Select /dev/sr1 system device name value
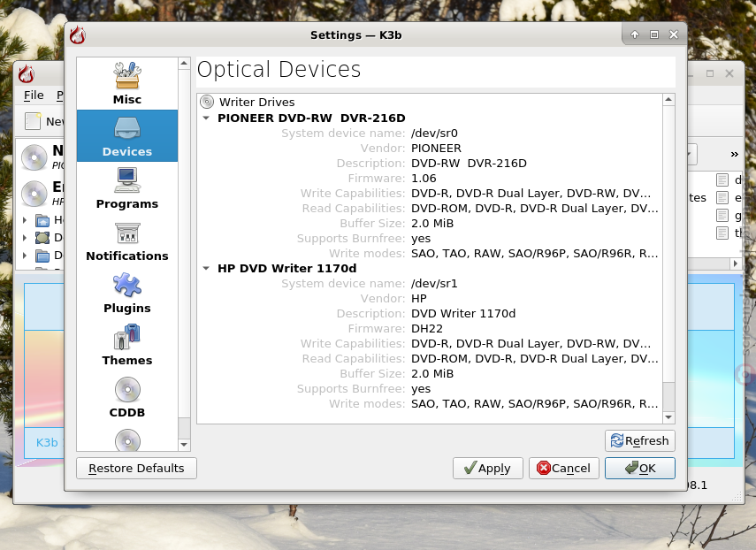The height and width of the screenshot is (550, 756). (x=434, y=284)
